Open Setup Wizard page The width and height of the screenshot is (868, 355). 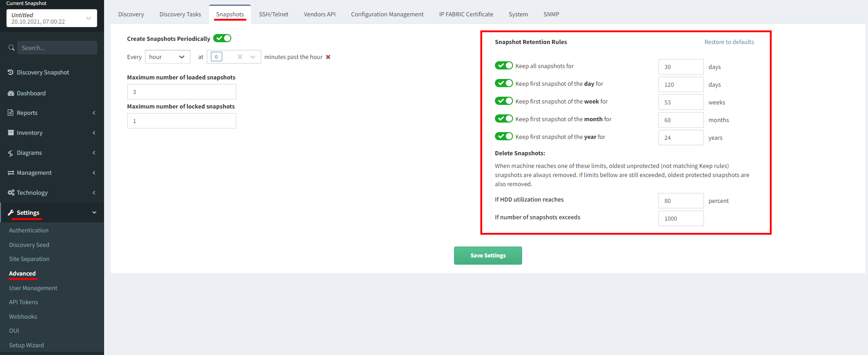[x=26, y=345]
